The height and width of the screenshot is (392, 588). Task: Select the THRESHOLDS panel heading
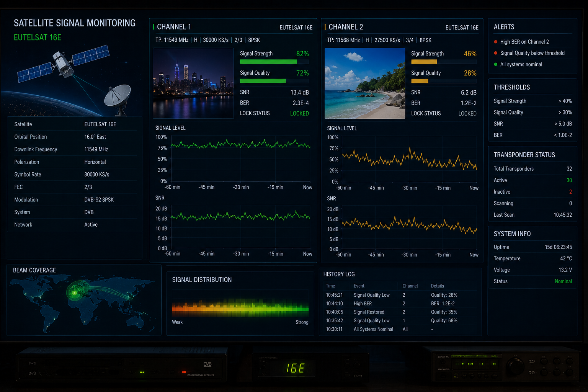pos(512,87)
